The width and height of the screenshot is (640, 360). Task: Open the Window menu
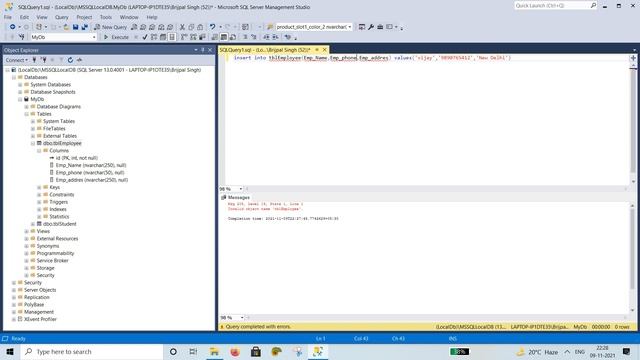pos(129,17)
